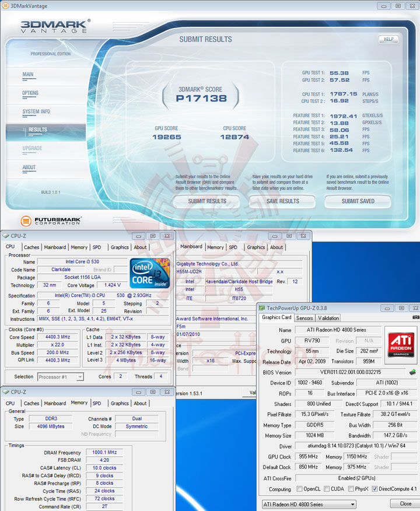Click the memory CPU-Z window title icon
This screenshot has height=511, width=420.
(5, 392)
